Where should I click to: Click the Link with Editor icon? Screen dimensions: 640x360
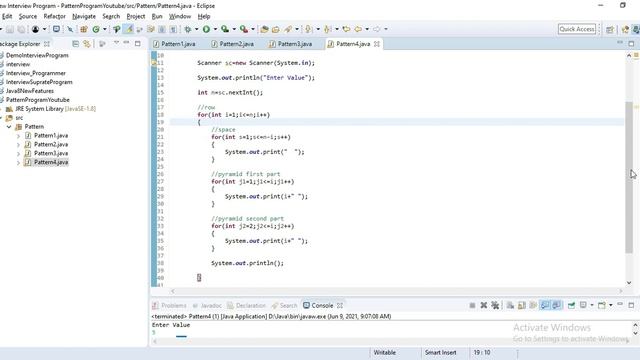(x=87, y=44)
